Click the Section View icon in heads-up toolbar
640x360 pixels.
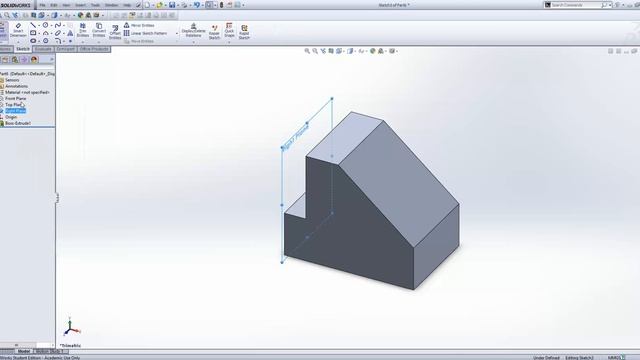click(x=331, y=51)
